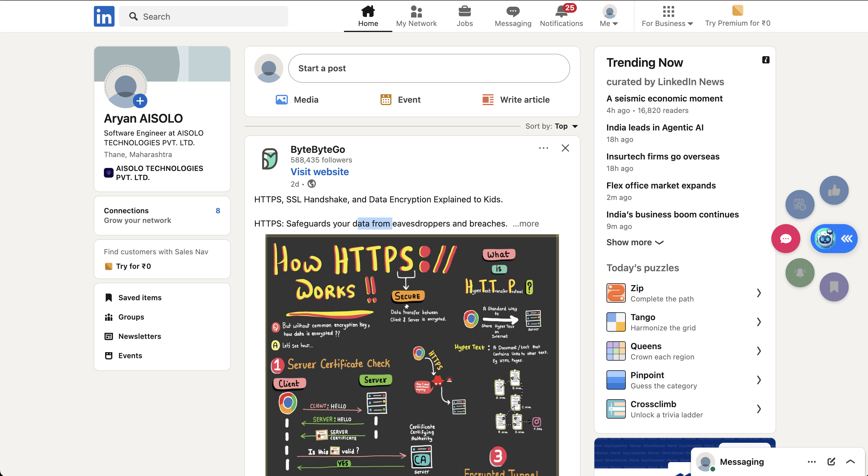This screenshot has width=868, height=476.
Task: Click floating calendar clock bubble icon
Action: [x=800, y=204]
